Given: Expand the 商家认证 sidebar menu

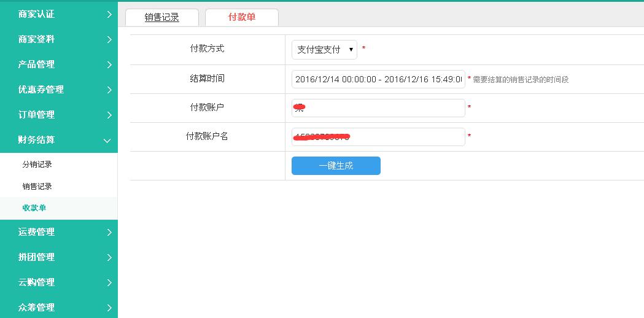Looking at the screenshot, I should [37, 14].
